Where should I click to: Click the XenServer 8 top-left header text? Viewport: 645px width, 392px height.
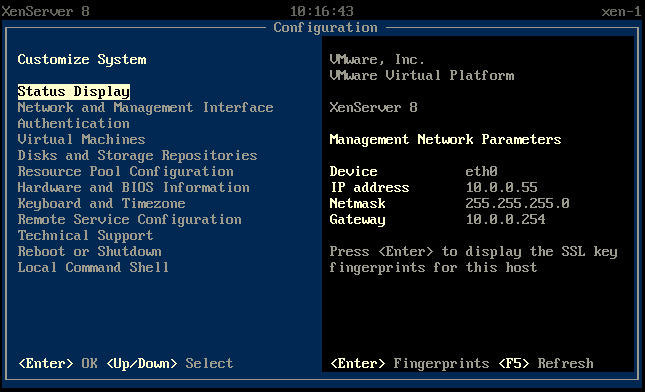pyautogui.click(x=45, y=11)
